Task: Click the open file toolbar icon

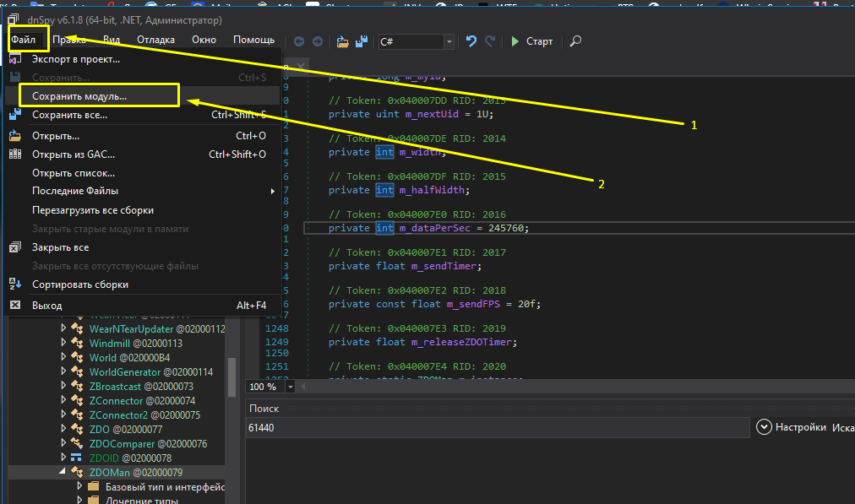Action: click(x=342, y=41)
